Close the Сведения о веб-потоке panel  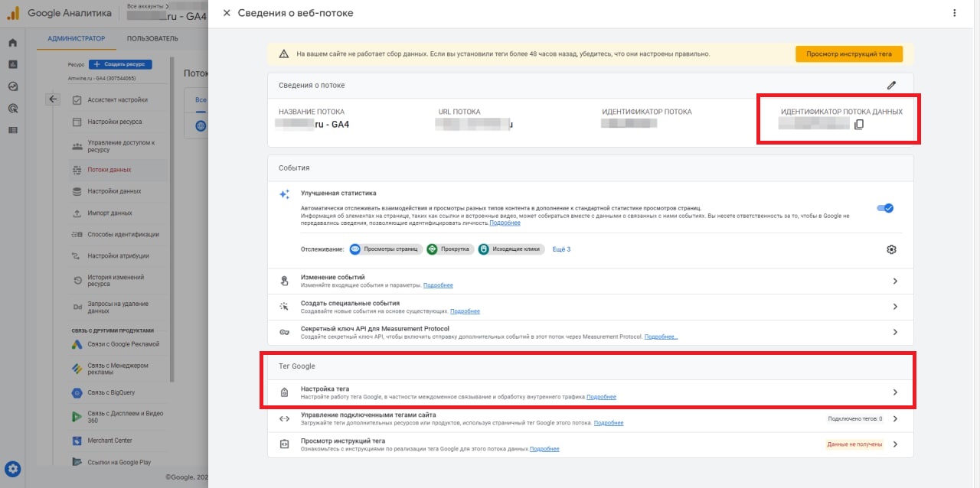click(227, 13)
